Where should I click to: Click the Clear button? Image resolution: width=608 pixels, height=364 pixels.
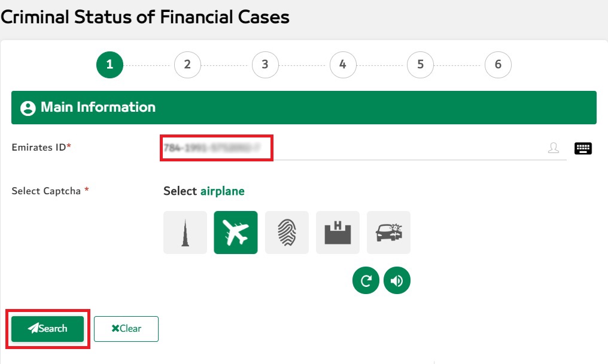pos(126,329)
